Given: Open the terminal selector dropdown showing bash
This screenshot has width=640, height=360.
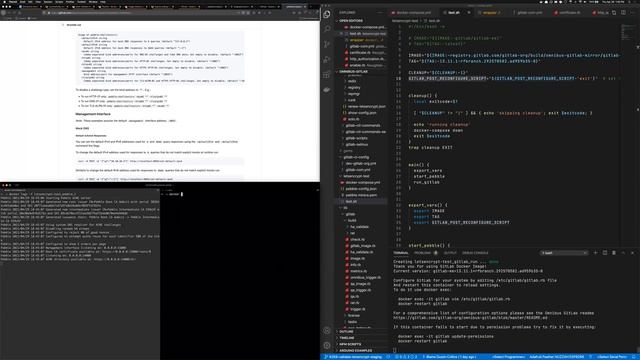Looking at the screenshot, I should 564,253.
